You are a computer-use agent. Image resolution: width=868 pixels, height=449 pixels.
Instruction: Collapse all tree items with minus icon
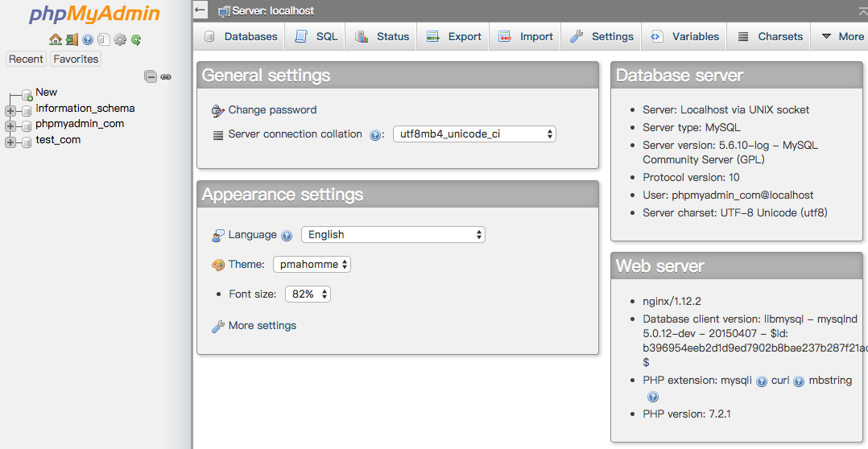(x=151, y=76)
